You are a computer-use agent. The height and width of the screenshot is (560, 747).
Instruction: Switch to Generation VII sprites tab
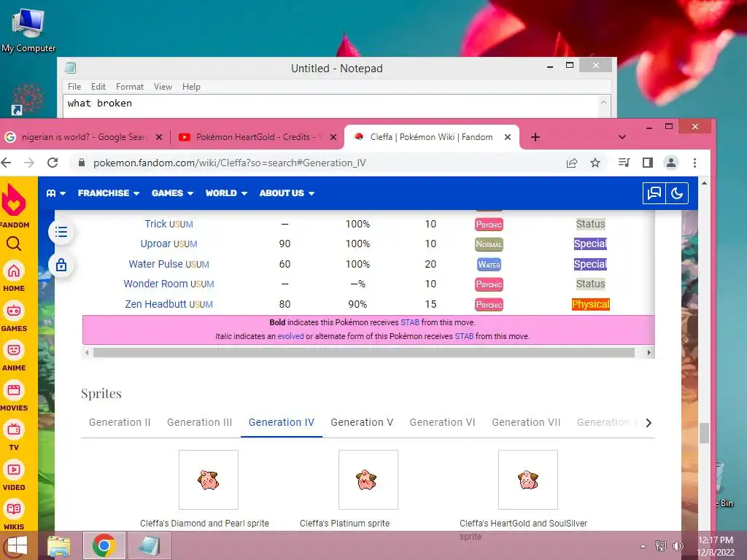point(526,422)
